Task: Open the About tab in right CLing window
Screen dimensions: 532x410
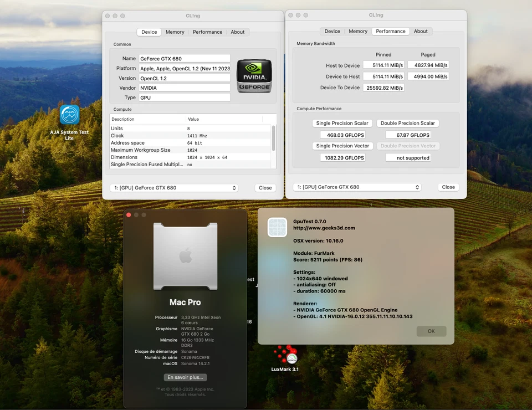Action: (421, 31)
